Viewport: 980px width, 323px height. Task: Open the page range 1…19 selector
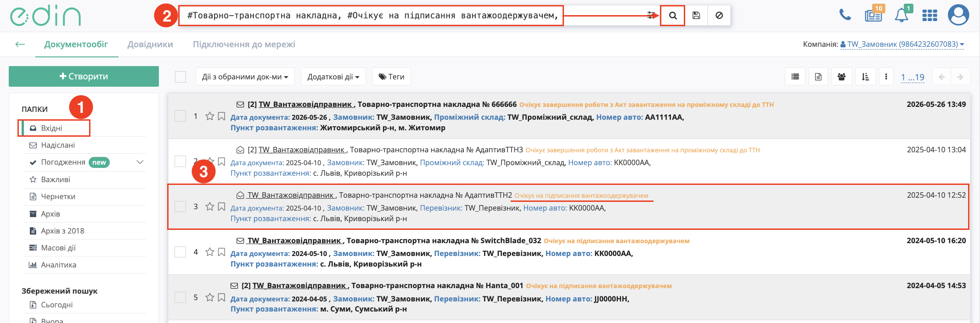(912, 77)
